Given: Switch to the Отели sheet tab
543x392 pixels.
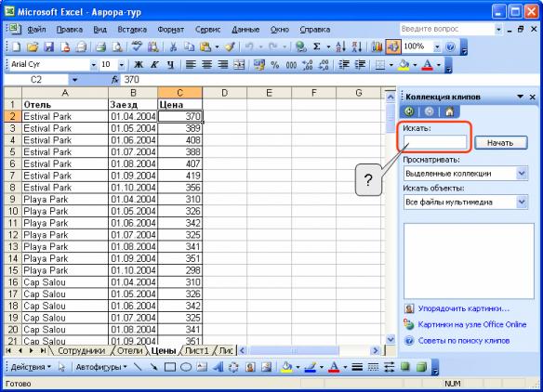Looking at the screenshot, I should 129,350.
